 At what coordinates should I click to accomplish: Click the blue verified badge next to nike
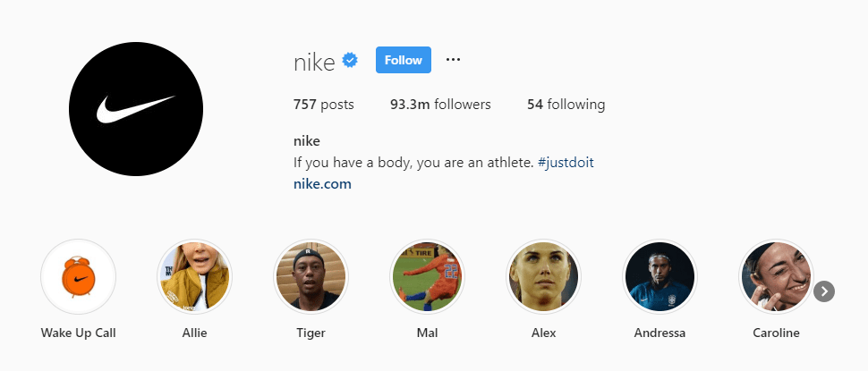pos(350,60)
